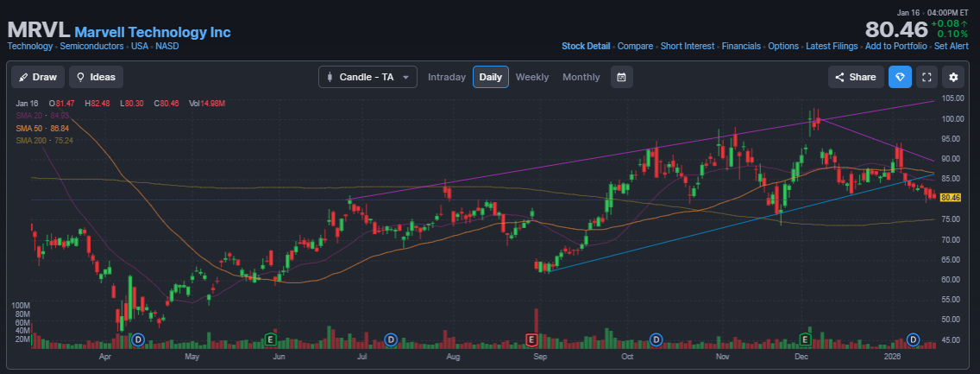This screenshot has height=374, width=980.
Task: Expand the Candle - TA chart type dropdown
Action: pyautogui.click(x=367, y=77)
